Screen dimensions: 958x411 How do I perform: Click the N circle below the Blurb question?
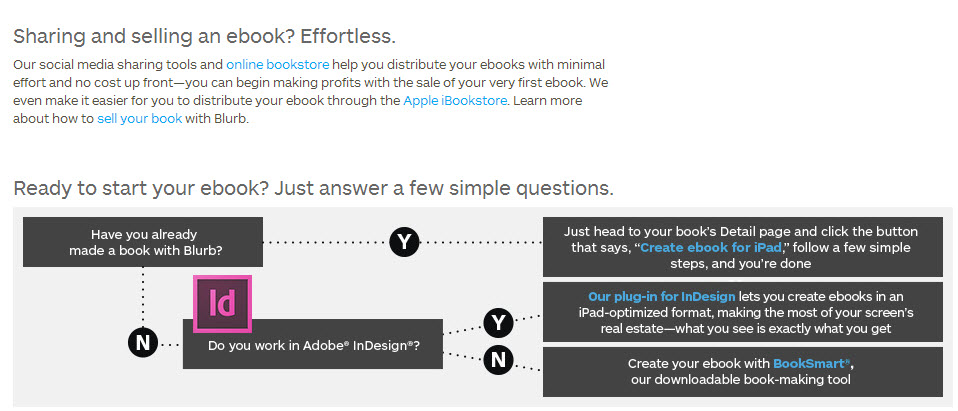(x=144, y=342)
